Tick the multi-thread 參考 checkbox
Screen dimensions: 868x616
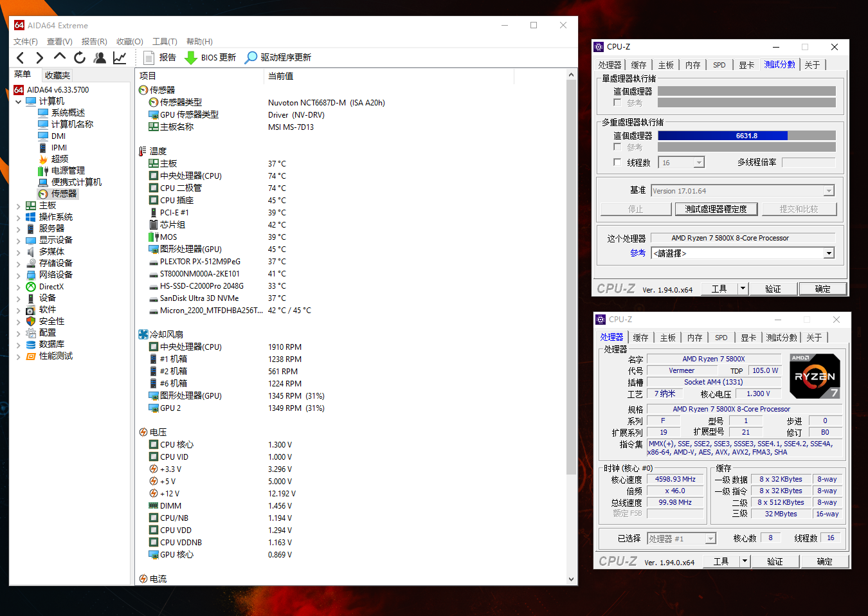coord(617,147)
